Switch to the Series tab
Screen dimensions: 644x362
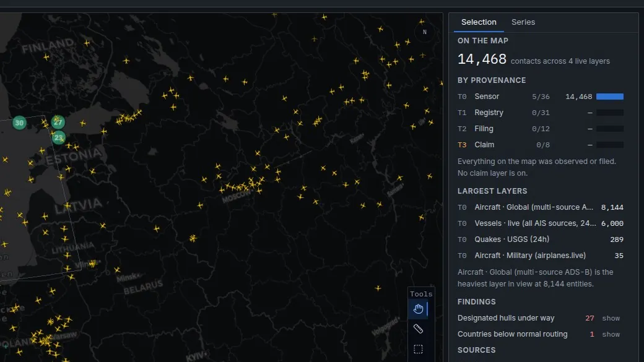point(523,22)
